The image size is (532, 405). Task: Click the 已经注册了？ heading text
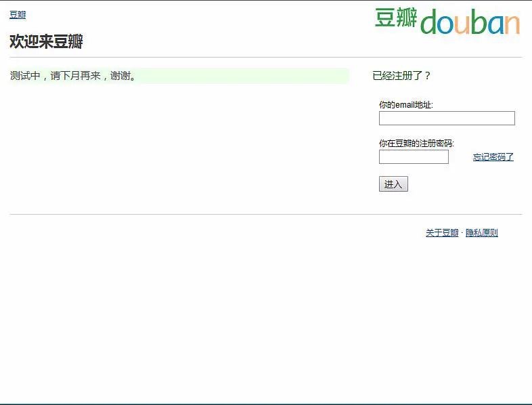pyautogui.click(x=401, y=75)
